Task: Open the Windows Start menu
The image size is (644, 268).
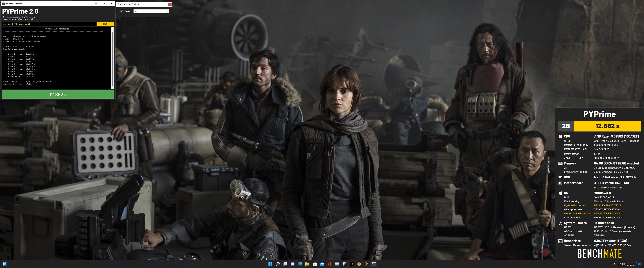Action: [270, 264]
